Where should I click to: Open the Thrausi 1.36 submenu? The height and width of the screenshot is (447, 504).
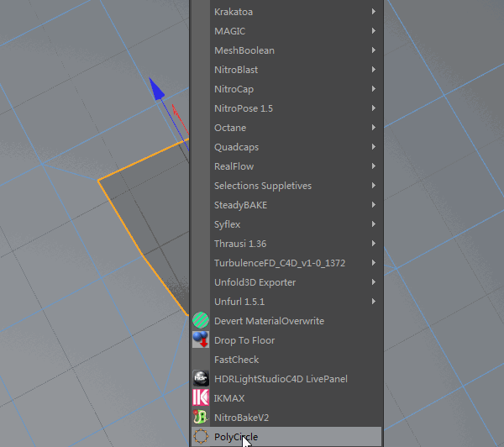click(239, 244)
